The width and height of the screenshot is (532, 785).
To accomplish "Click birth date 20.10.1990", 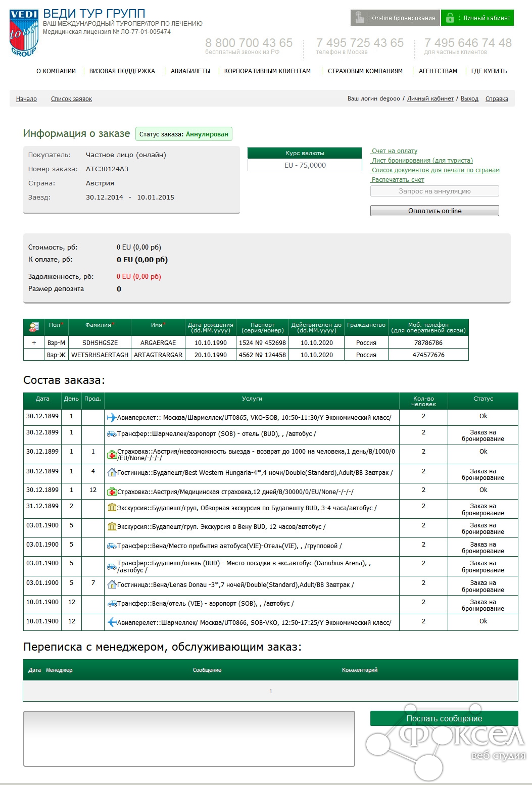I will click(211, 355).
